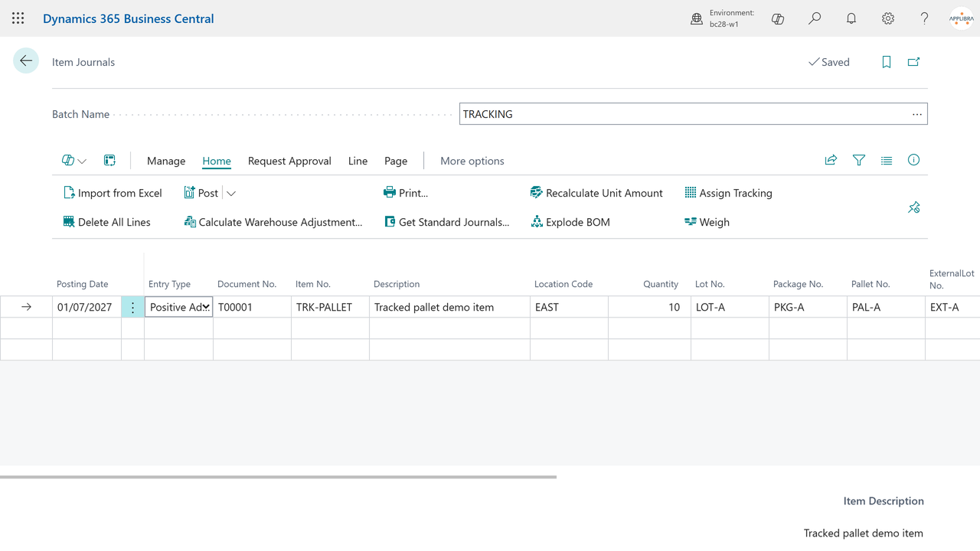The image size is (980, 551).
Task: Click Import from Excel
Action: tap(113, 193)
